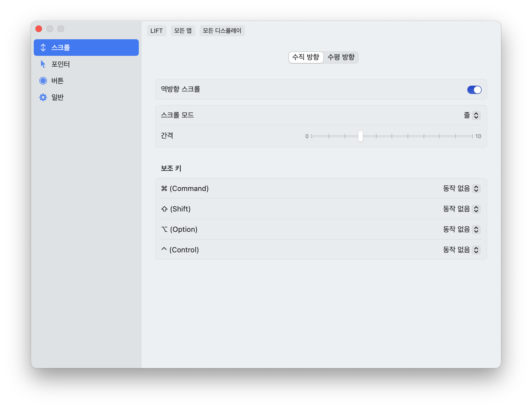Switch to the 수평 방향 tab
The image size is (532, 409).
click(x=341, y=57)
